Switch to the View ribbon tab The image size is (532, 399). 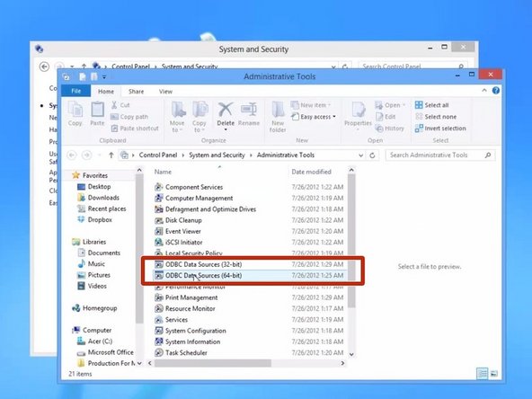click(x=165, y=92)
